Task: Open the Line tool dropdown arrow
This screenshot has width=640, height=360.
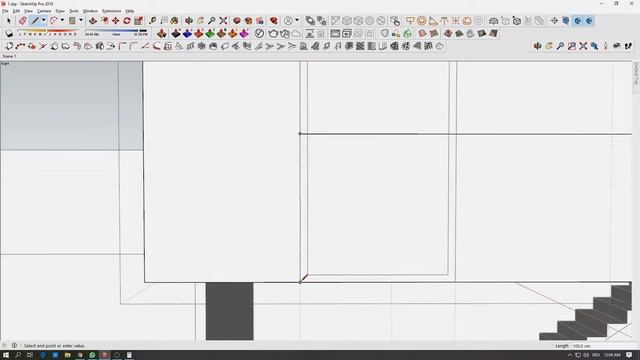Action: (43, 20)
